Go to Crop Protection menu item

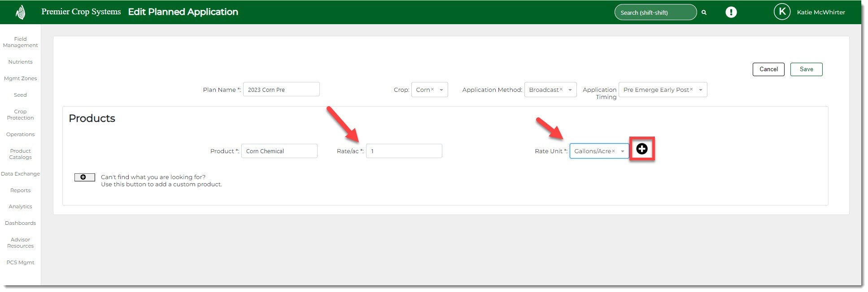[20, 115]
